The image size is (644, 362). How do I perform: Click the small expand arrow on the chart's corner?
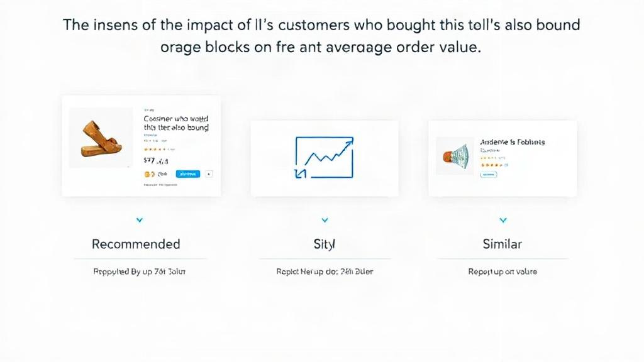[301, 173]
